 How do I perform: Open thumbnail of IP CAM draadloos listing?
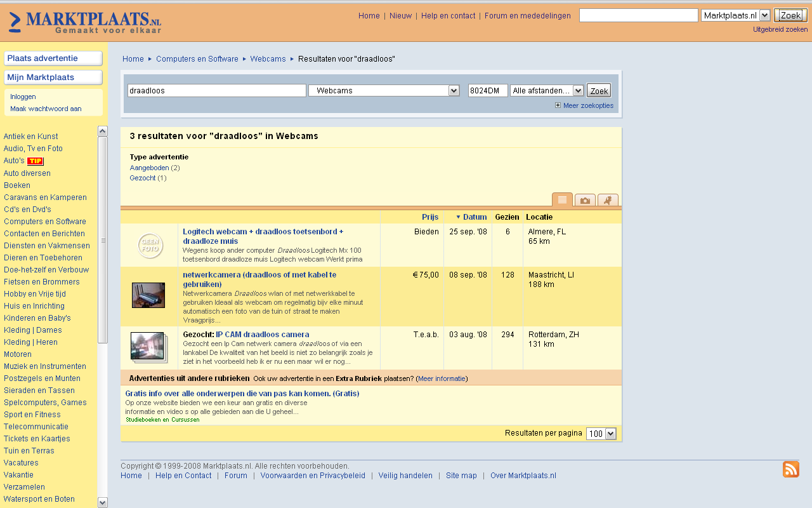click(x=148, y=347)
